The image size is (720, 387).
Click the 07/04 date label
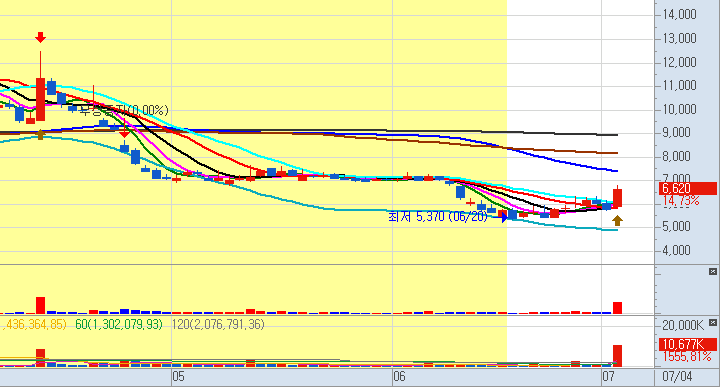click(677, 376)
